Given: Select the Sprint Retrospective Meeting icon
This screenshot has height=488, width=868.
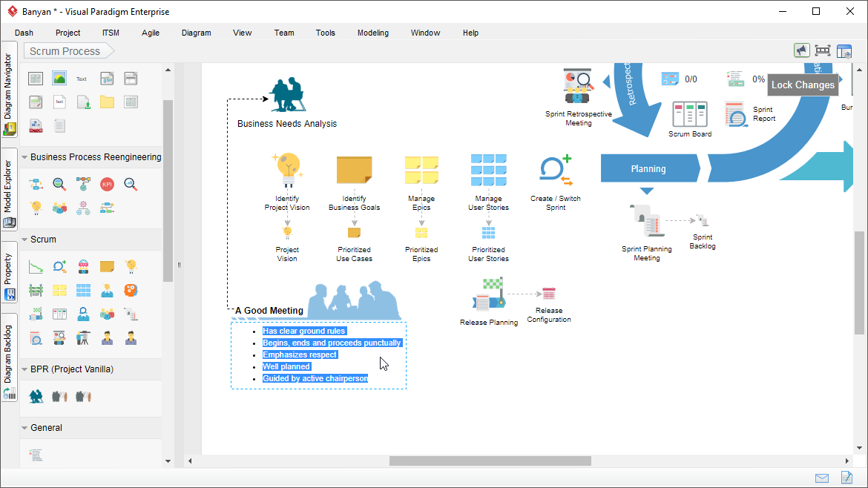Looking at the screenshot, I should pos(578,86).
